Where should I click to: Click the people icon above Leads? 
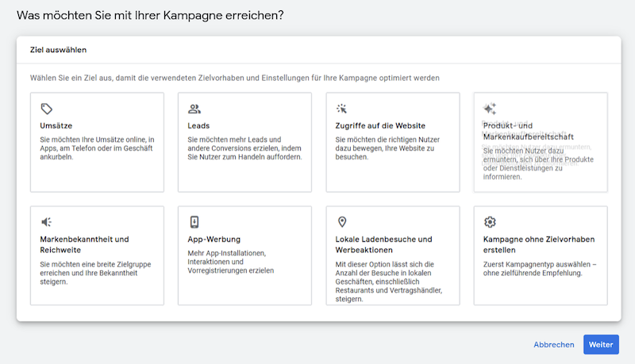coord(194,109)
